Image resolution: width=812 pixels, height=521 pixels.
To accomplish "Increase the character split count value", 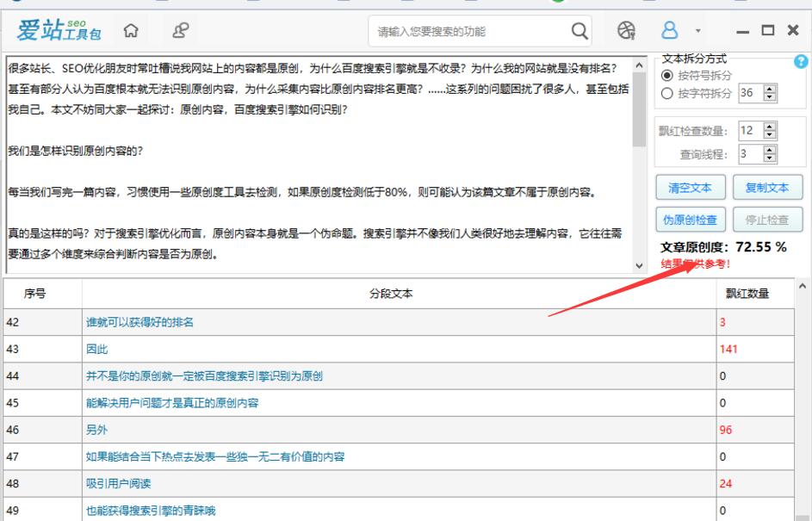I will 771,90.
